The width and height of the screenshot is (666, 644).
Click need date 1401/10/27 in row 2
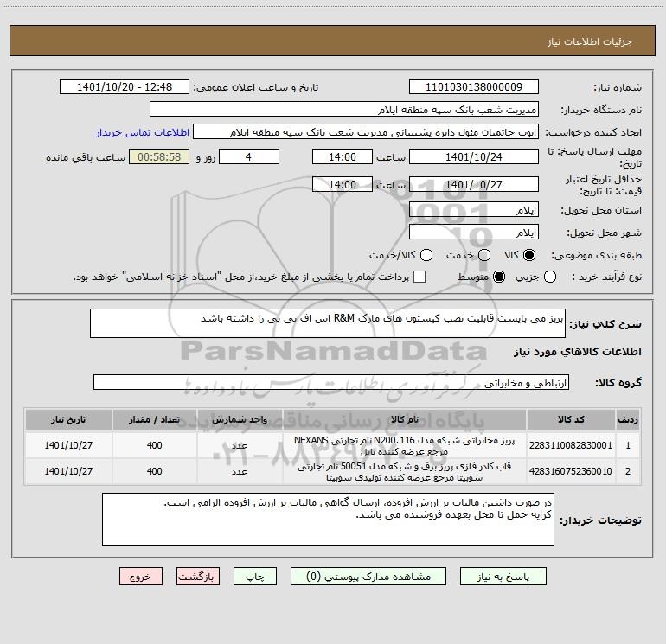pyautogui.click(x=68, y=471)
